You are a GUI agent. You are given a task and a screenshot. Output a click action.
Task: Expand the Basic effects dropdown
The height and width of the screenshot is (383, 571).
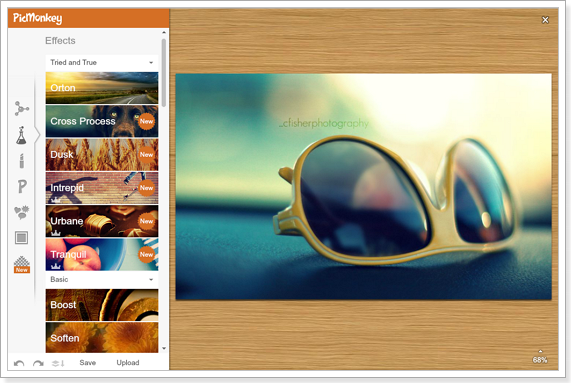[102, 280]
